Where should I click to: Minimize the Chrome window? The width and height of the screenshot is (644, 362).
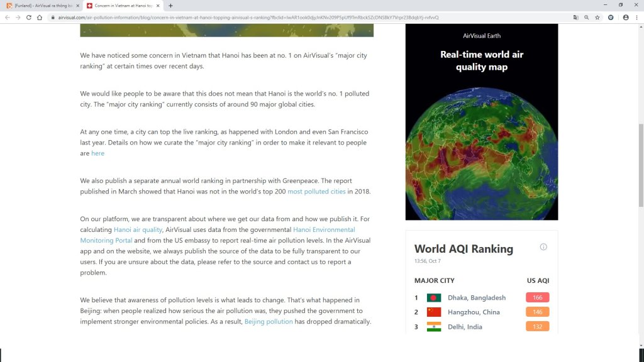click(x=606, y=5)
